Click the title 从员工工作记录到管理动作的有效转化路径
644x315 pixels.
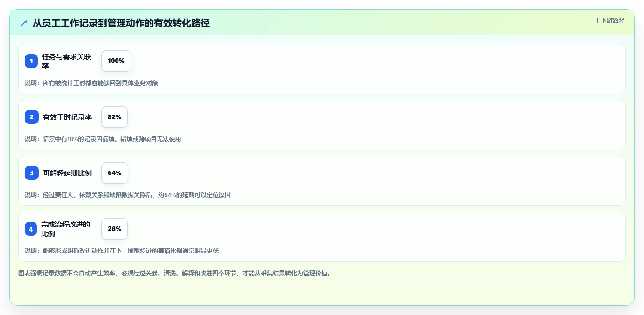(121, 23)
